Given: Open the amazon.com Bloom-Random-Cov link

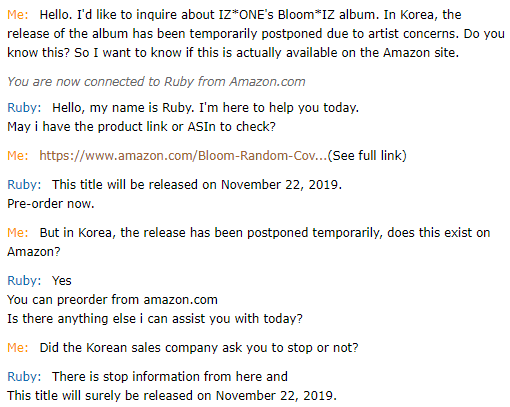Looking at the screenshot, I should pyautogui.click(x=183, y=156).
